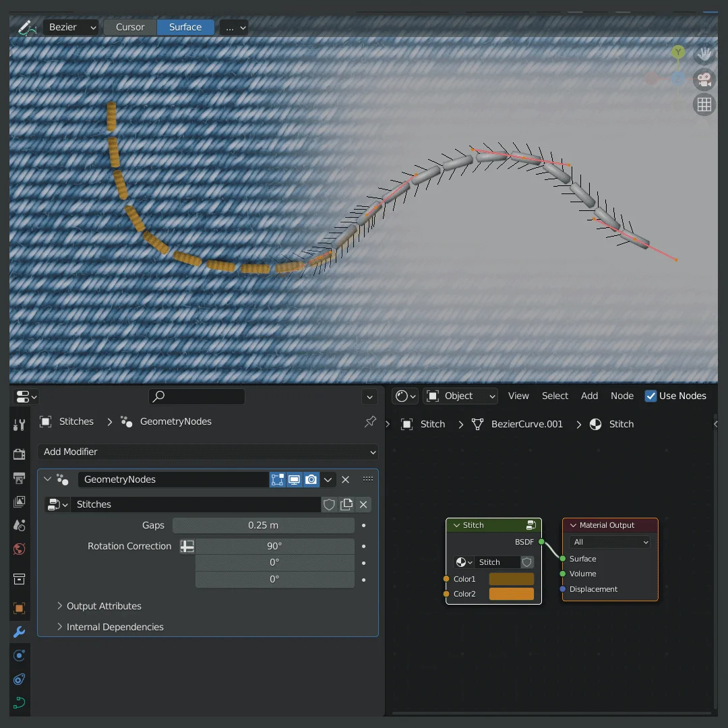
Task: Switch to the Surface tab in the header
Action: click(185, 27)
